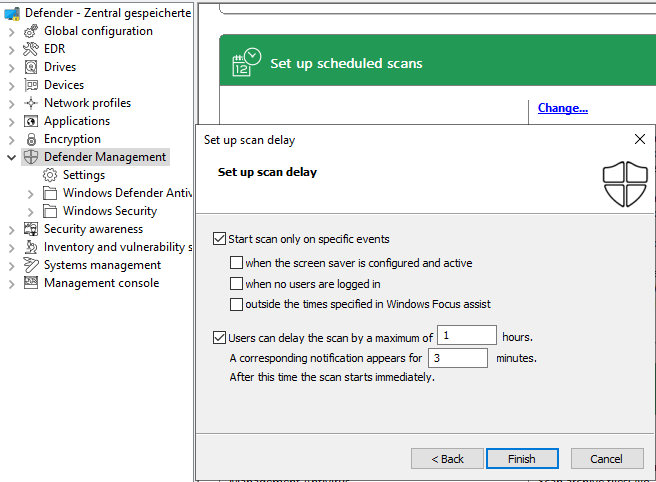
Task: Enable outside Windows Focus assist times option
Action: pos(236,304)
